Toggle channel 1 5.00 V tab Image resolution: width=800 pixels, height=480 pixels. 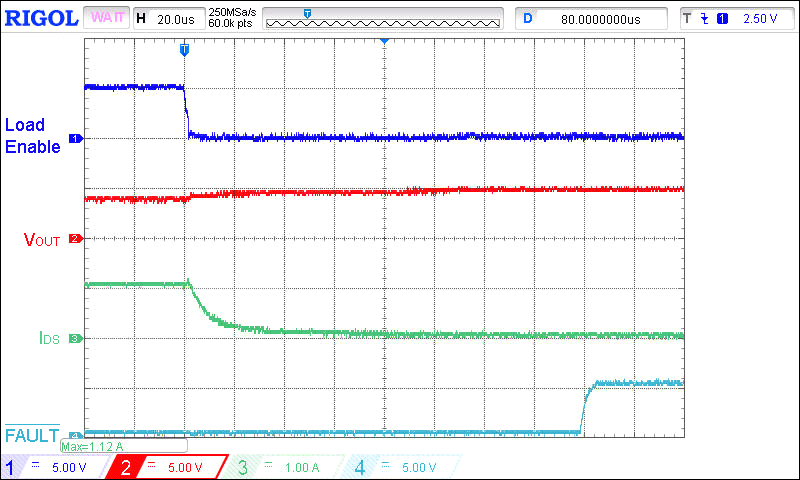[x=55, y=467]
